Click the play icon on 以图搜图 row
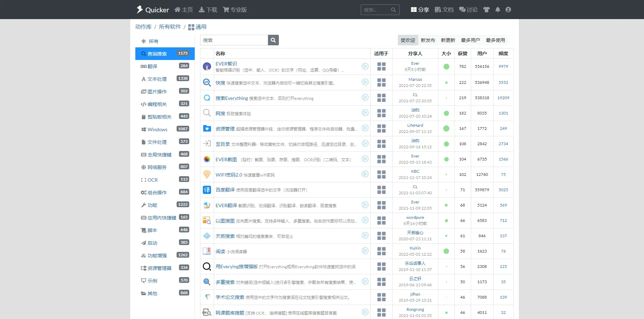644x319 pixels. pos(365,220)
